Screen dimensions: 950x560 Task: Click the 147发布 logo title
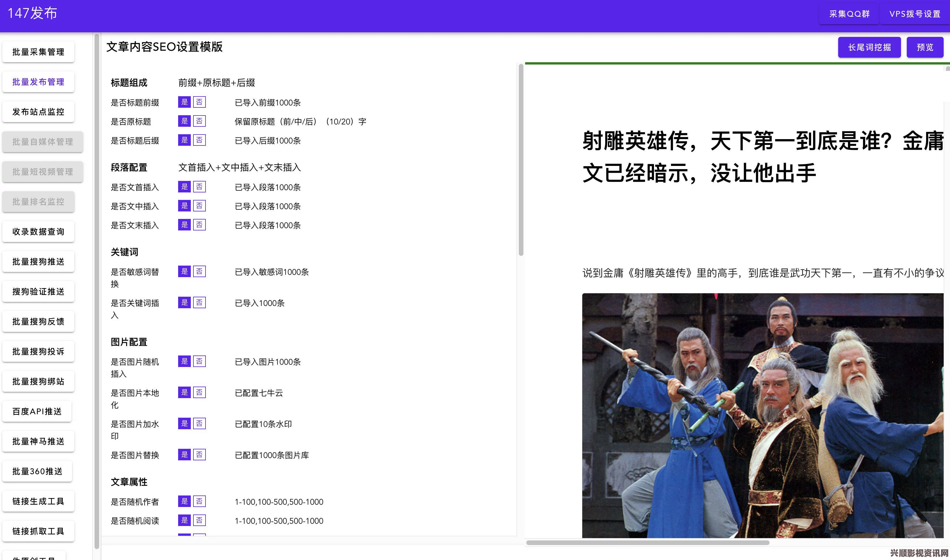point(33,13)
